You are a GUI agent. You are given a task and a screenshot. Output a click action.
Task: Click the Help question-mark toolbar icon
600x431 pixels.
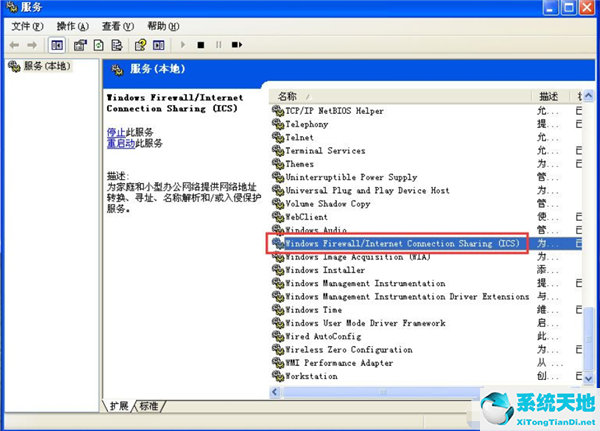point(140,45)
